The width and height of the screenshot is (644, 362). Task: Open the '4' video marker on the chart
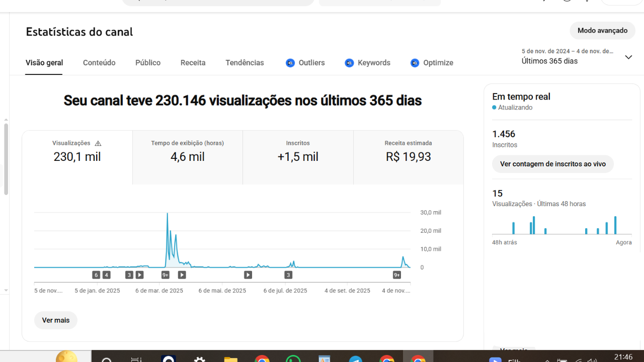(106, 275)
